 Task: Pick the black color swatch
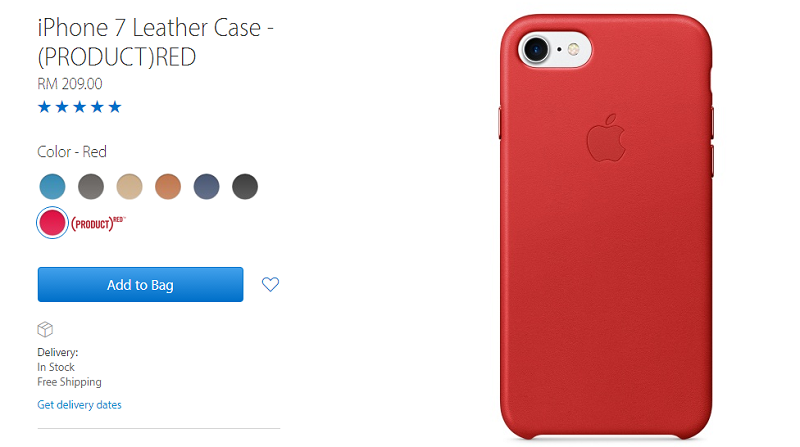coord(245,186)
